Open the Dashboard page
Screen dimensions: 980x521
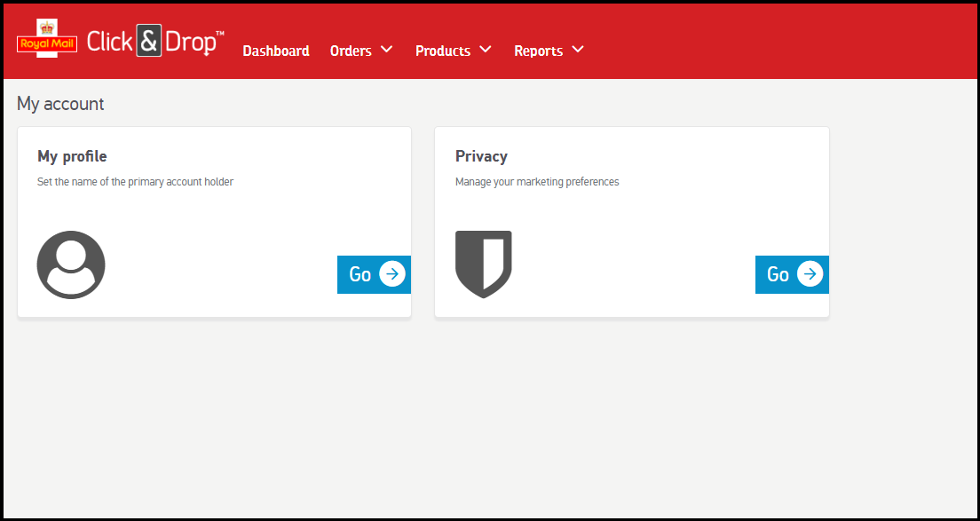(x=275, y=51)
